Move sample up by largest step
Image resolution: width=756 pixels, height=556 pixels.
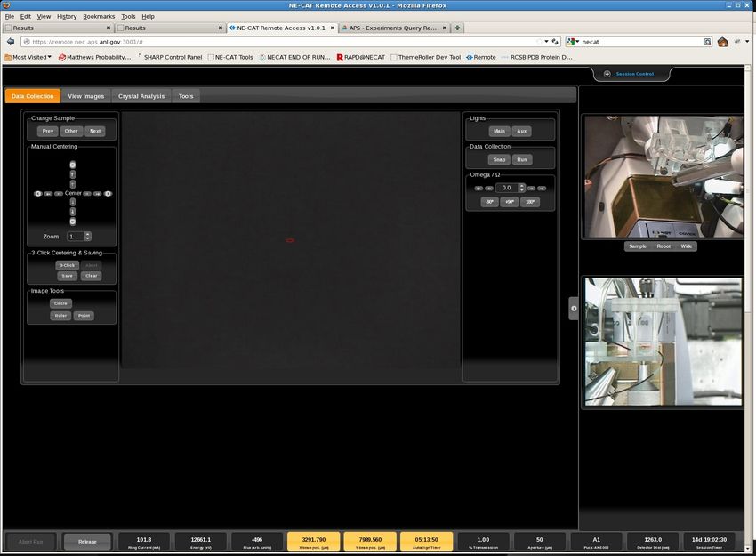pos(73,165)
